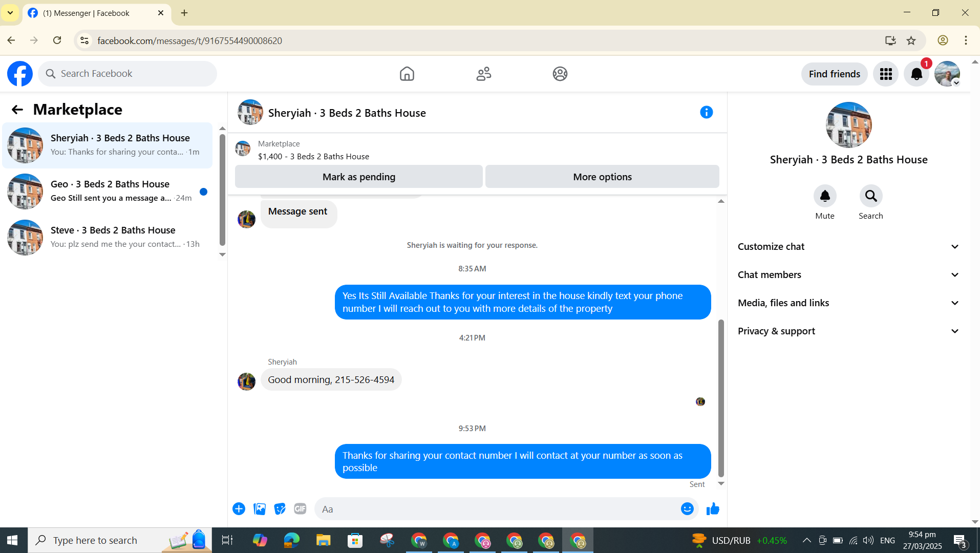Viewport: 980px width, 553px height.
Task: View site information icon in address bar
Action: 84,40
